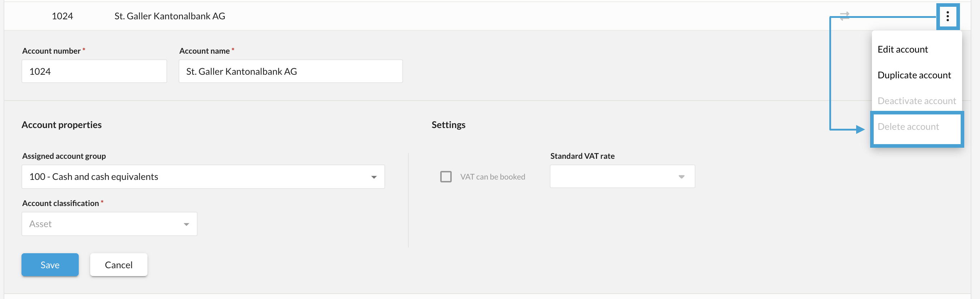Screen dimensions: 980x299
Task: Open the Standard VAT rate dropdown
Action: [622, 176]
